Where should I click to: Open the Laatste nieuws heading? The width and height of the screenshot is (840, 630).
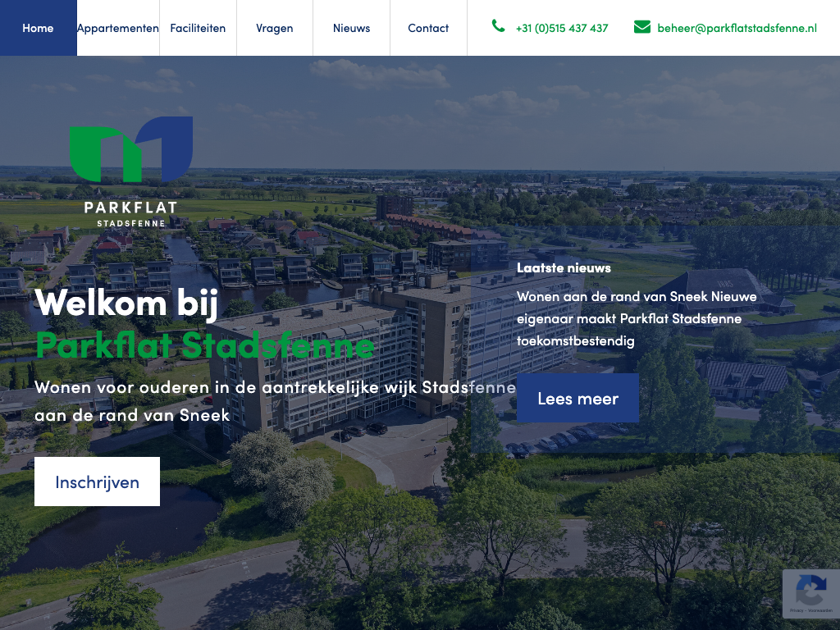[564, 268]
